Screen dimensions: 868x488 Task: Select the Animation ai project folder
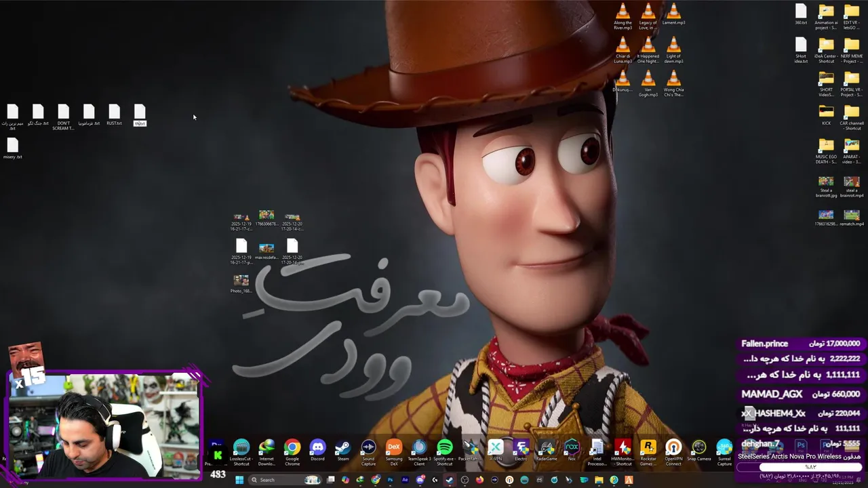(826, 17)
